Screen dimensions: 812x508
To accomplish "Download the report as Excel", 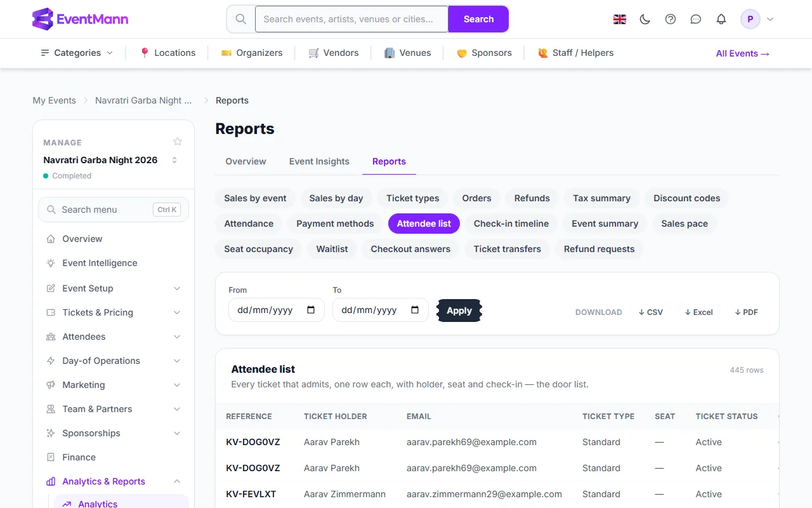I will (x=699, y=312).
